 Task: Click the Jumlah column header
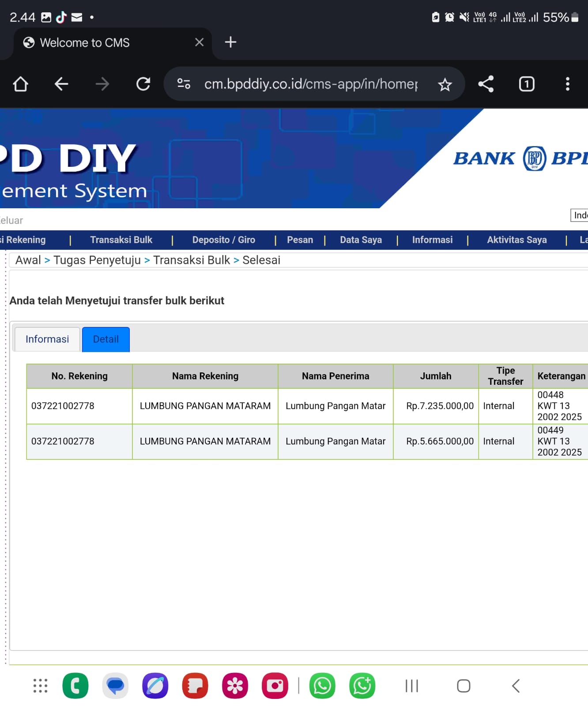click(436, 376)
